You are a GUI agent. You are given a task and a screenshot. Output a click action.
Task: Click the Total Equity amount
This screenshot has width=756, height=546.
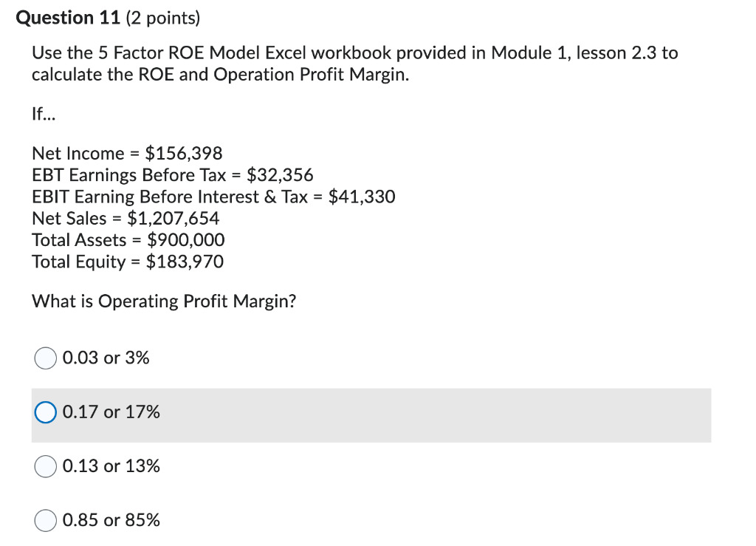tap(127, 262)
